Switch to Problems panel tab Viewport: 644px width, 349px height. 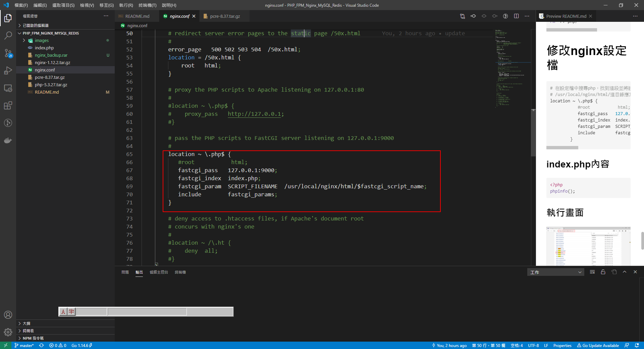pyautogui.click(x=125, y=272)
